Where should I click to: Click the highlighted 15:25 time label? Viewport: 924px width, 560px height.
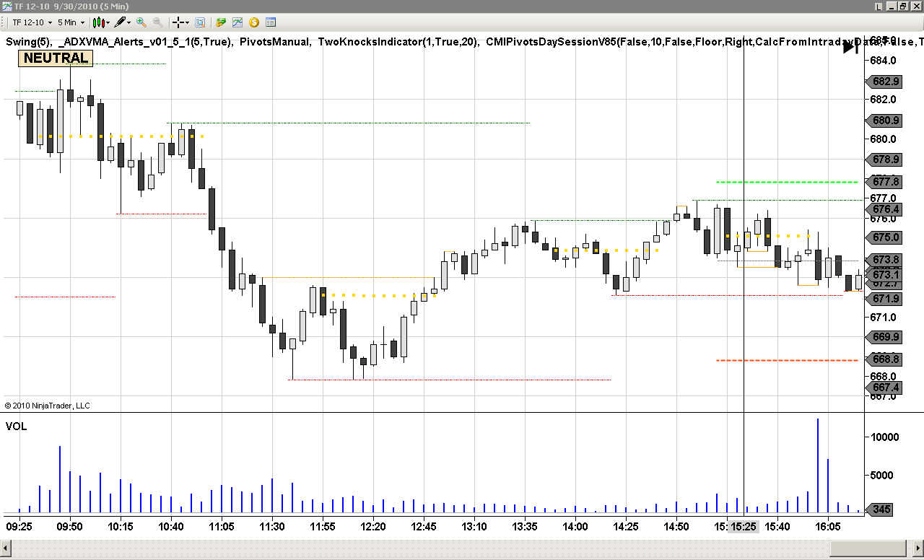[744, 527]
